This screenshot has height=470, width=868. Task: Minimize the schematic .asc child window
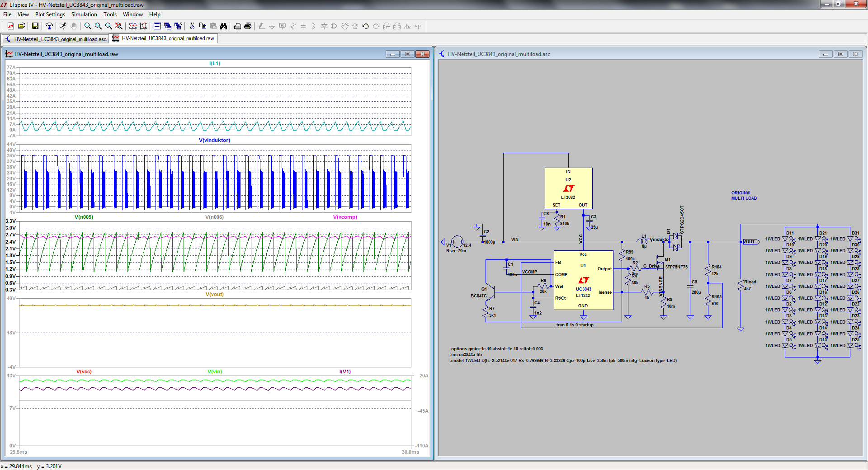click(x=826, y=54)
